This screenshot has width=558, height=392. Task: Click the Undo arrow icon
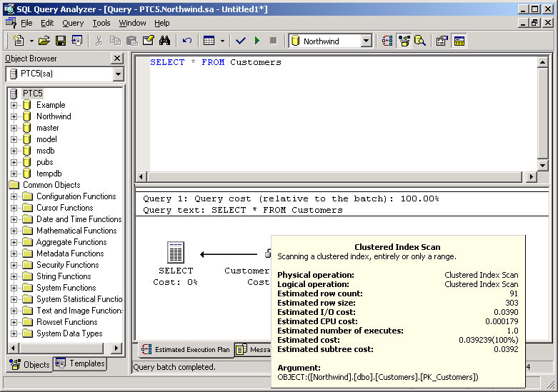click(187, 41)
